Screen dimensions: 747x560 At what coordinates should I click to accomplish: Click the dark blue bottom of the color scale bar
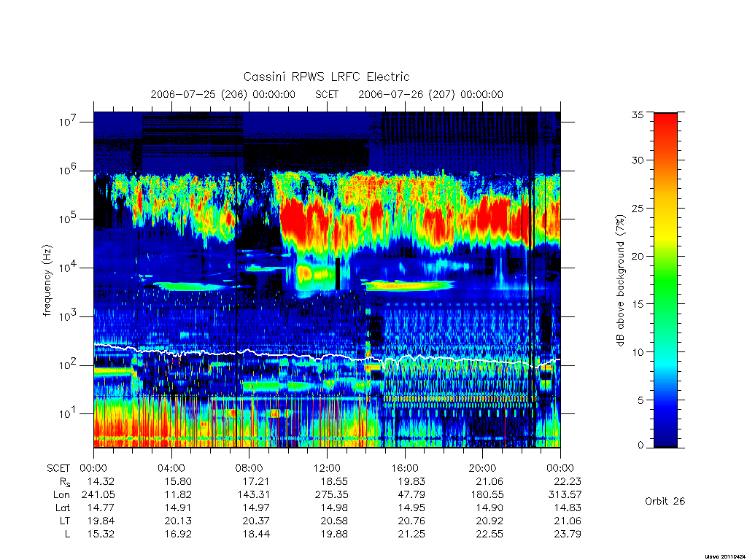click(x=665, y=440)
